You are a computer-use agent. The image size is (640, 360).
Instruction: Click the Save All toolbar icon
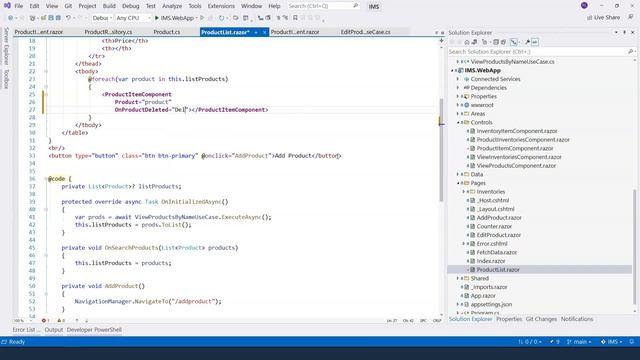click(58, 18)
